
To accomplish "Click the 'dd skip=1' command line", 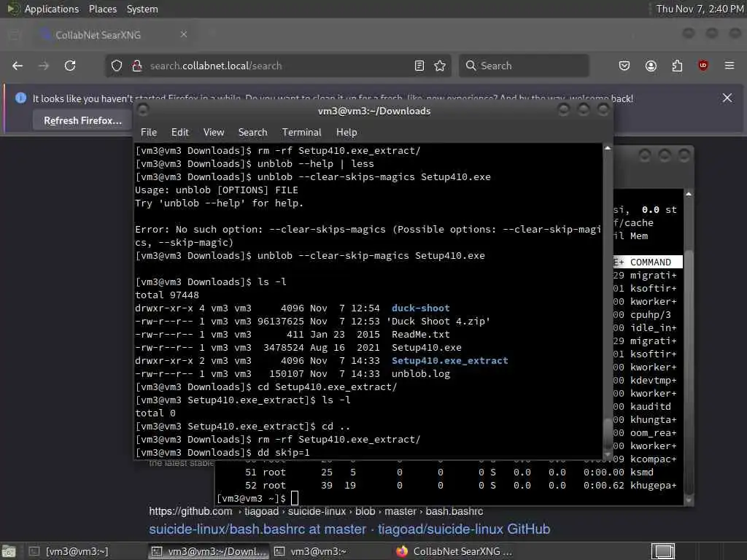I will pyautogui.click(x=283, y=452).
